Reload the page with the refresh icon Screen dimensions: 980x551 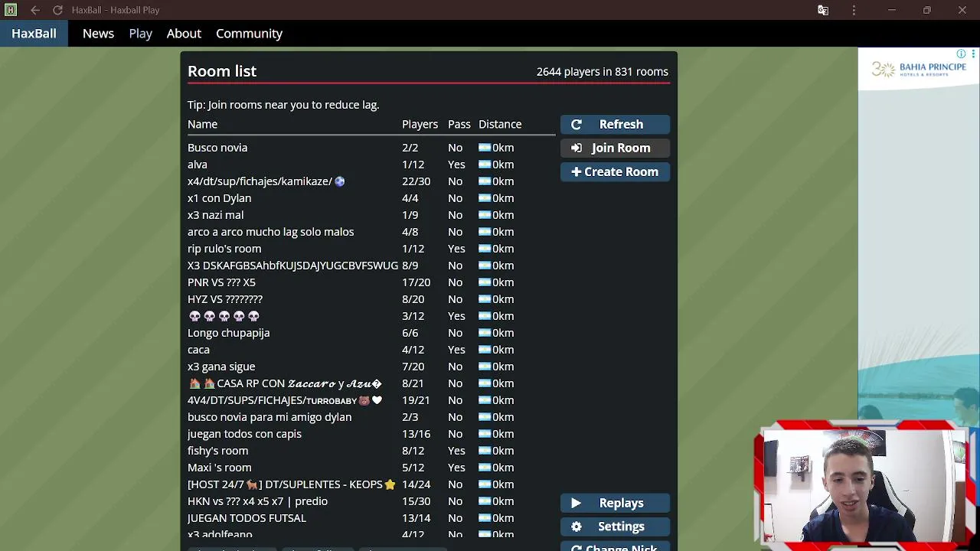(57, 10)
